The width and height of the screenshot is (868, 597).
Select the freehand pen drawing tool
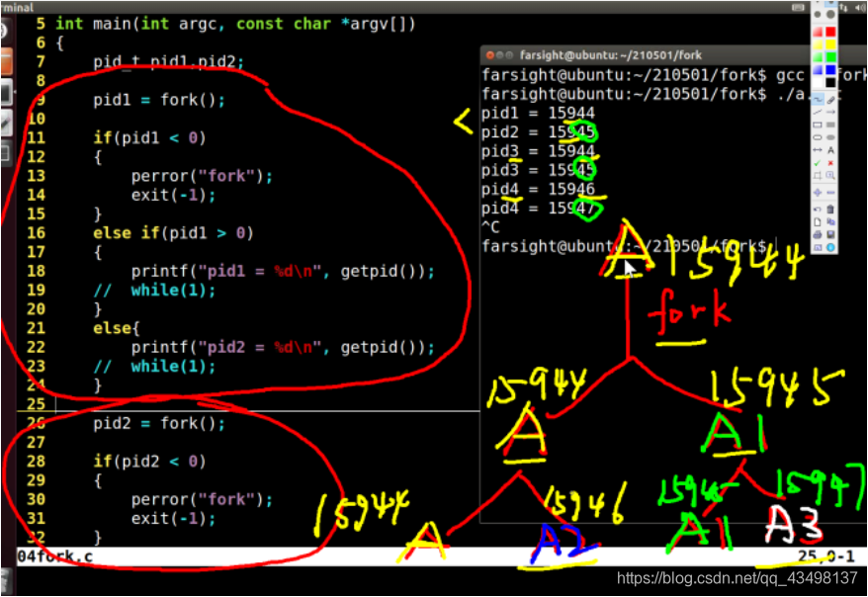pos(818,100)
